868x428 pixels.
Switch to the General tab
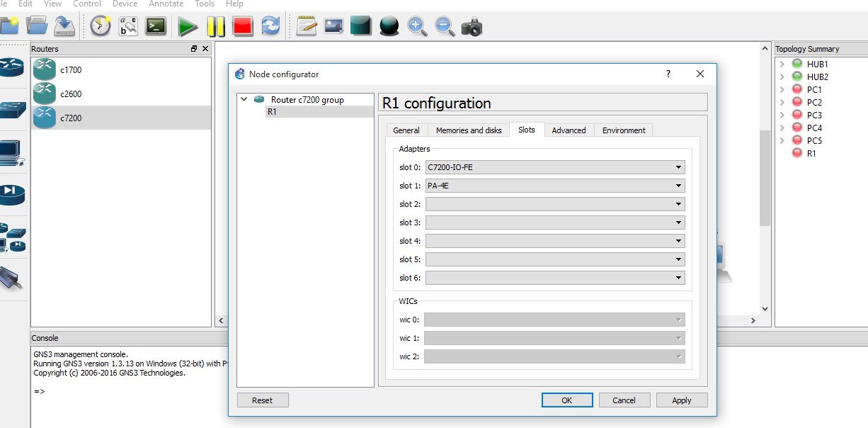(406, 130)
